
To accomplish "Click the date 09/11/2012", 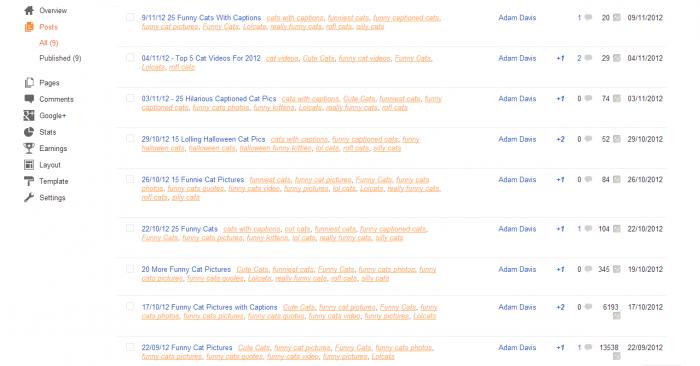I will coord(645,18).
